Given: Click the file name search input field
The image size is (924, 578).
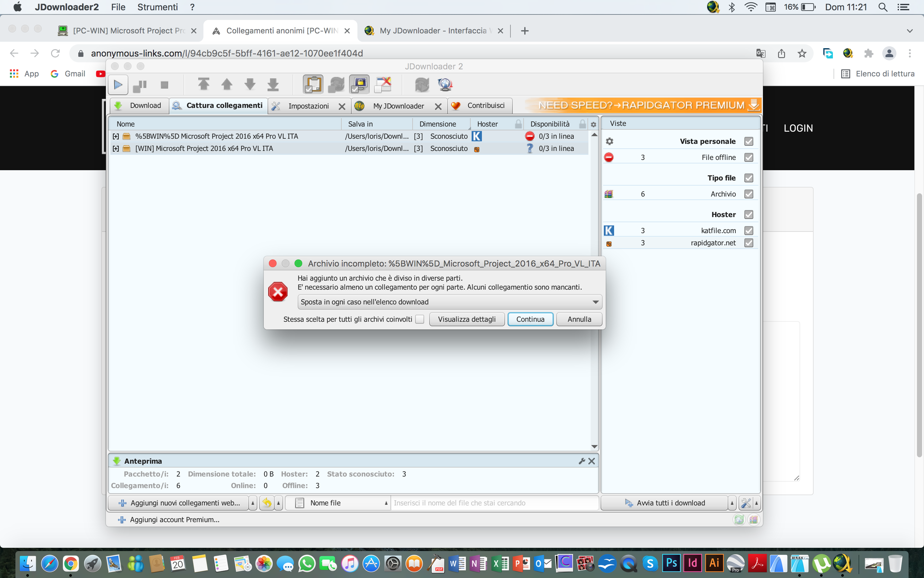Looking at the screenshot, I should coord(494,503).
